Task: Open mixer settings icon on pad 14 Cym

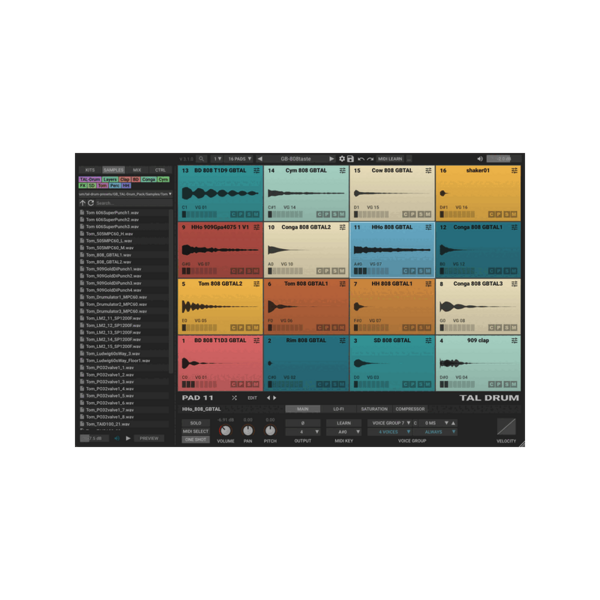Action: [x=342, y=171]
